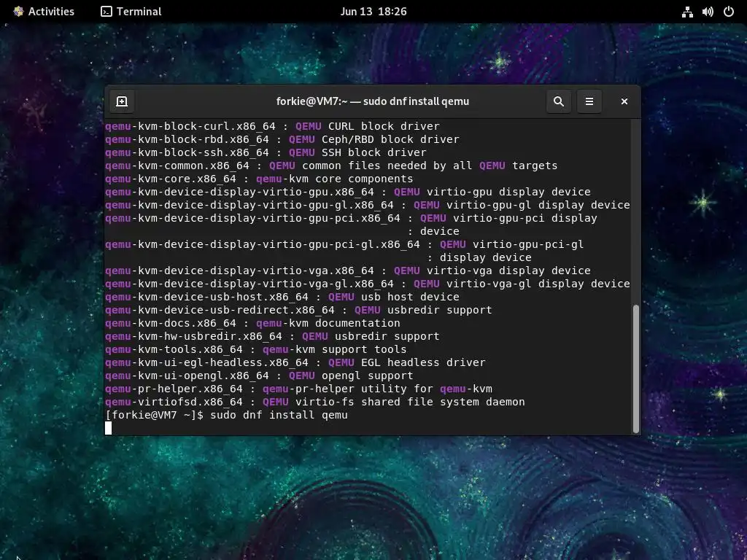This screenshot has width=747, height=560.
Task: Open the terminal hamburger menu
Action: (589, 101)
